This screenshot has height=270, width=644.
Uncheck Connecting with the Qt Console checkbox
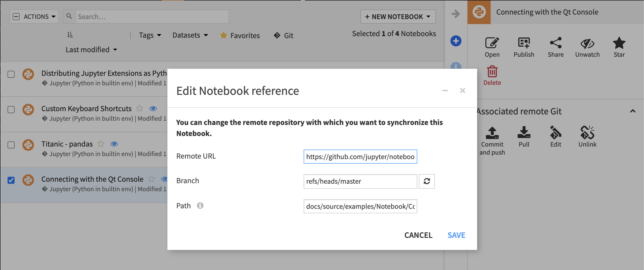[11, 180]
